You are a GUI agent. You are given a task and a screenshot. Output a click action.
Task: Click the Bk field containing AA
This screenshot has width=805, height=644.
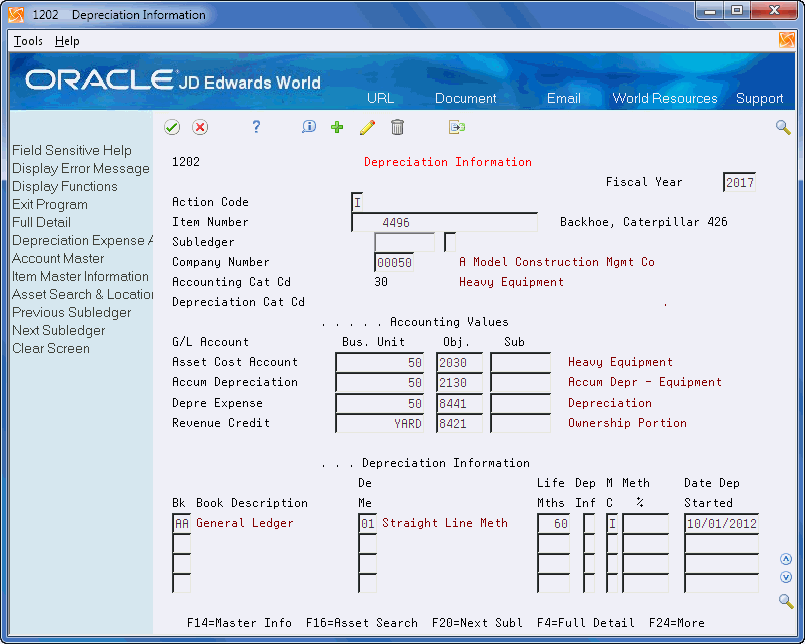[182, 523]
